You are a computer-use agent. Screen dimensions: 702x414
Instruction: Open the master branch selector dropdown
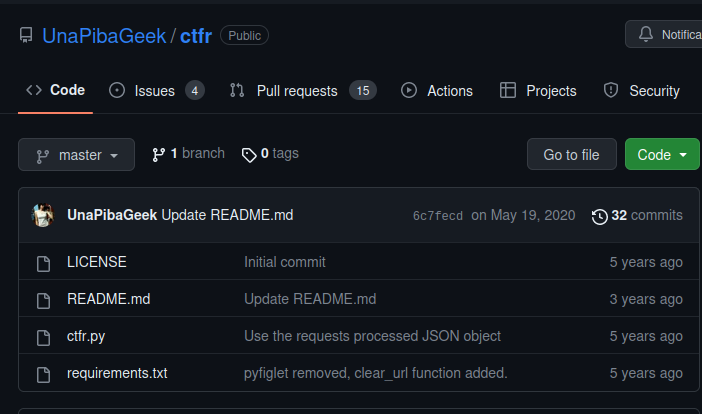[x=77, y=154]
